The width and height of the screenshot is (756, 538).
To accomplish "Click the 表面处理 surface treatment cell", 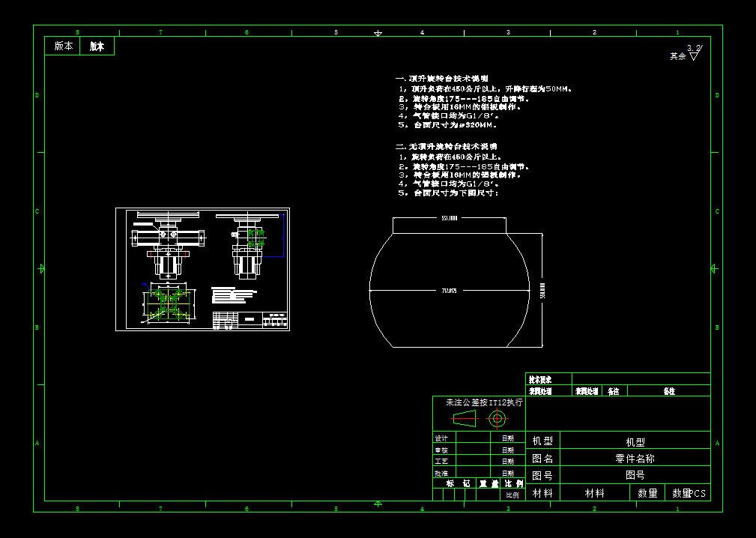I will click(x=541, y=391).
